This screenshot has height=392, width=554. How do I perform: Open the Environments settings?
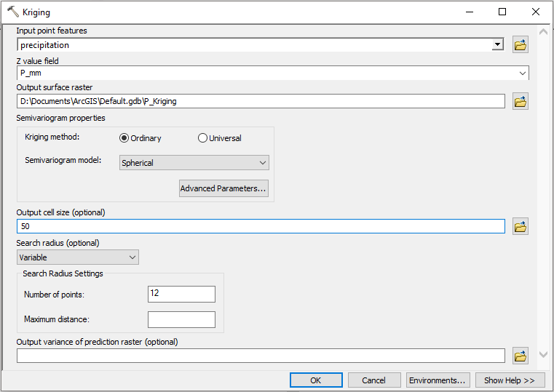click(437, 380)
